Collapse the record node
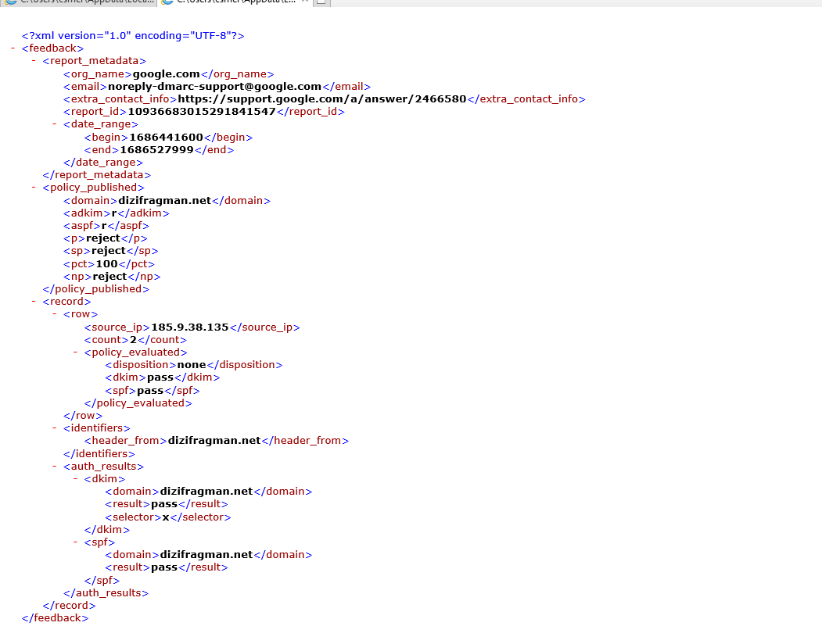 click(34, 302)
